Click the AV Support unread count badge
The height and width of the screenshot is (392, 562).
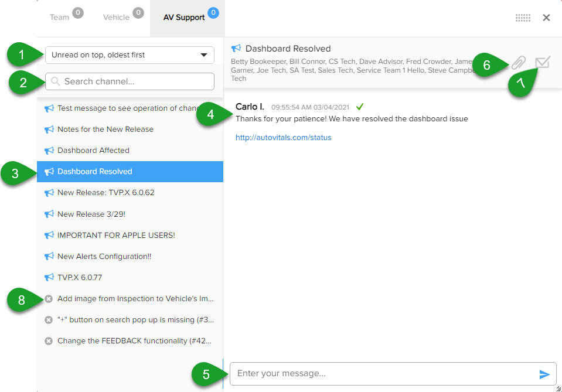213,13
